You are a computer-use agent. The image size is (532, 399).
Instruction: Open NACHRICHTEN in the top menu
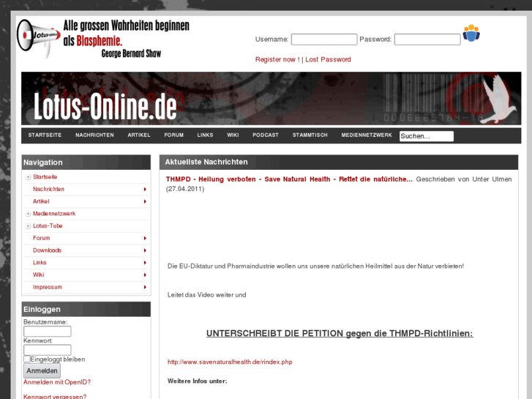(94, 135)
